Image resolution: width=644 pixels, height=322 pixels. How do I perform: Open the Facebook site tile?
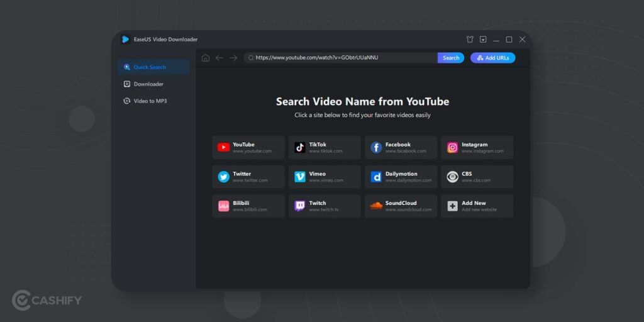pos(401,147)
